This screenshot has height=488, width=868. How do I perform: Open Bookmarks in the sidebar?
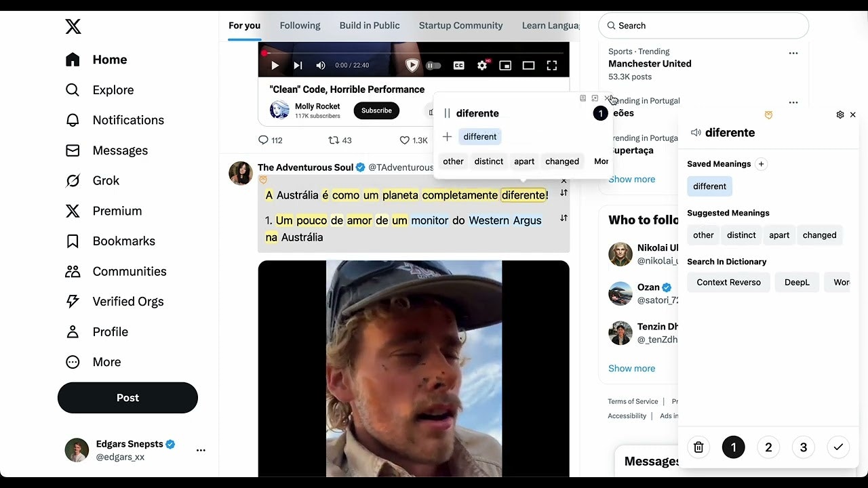pyautogui.click(x=110, y=241)
